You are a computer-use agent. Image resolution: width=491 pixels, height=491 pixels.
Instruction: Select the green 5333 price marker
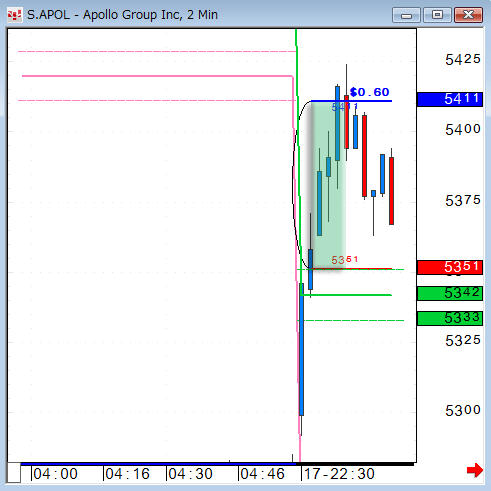tap(450, 318)
